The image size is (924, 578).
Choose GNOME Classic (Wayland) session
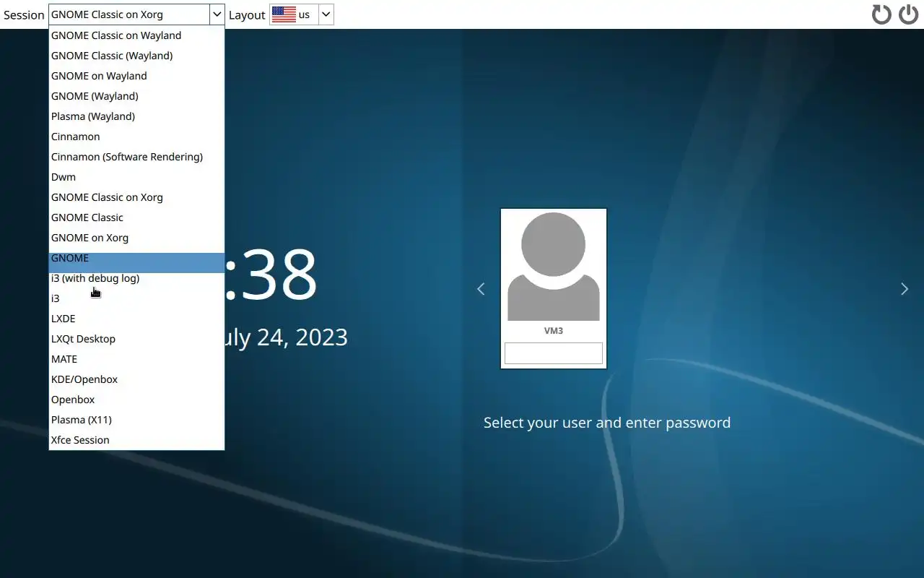(x=136, y=56)
